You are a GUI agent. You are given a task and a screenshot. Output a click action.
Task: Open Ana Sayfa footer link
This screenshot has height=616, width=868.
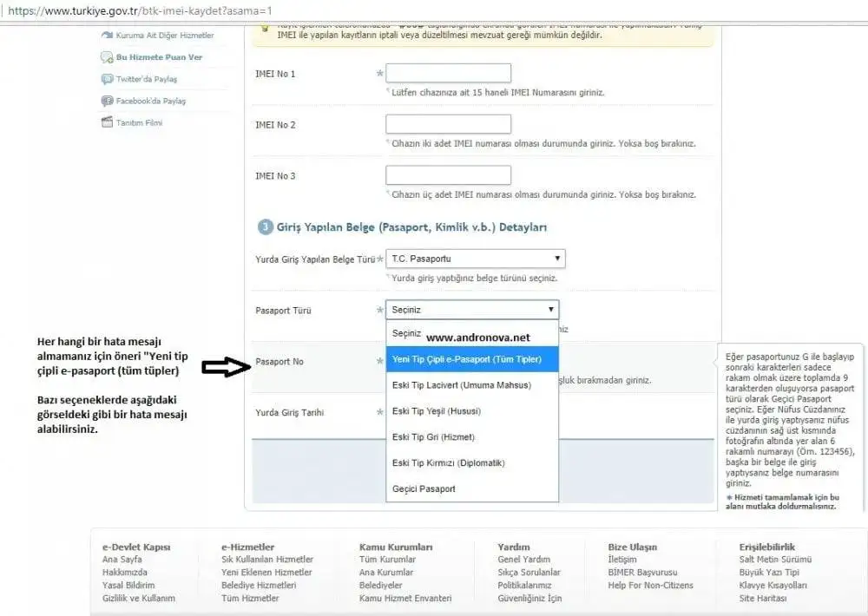(x=122, y=560)
